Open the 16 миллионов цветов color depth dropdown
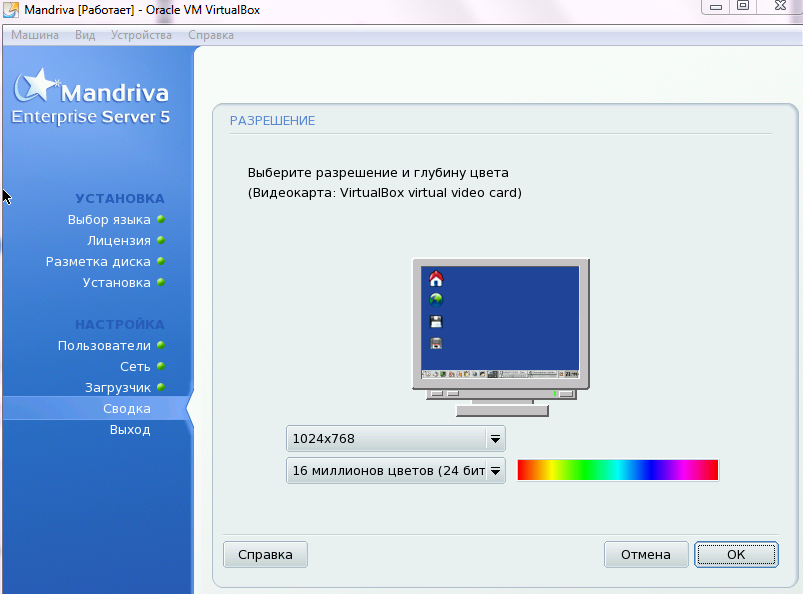Image resolution: width=803 pixels, height=594 pixels. click(x=396, y=471)
